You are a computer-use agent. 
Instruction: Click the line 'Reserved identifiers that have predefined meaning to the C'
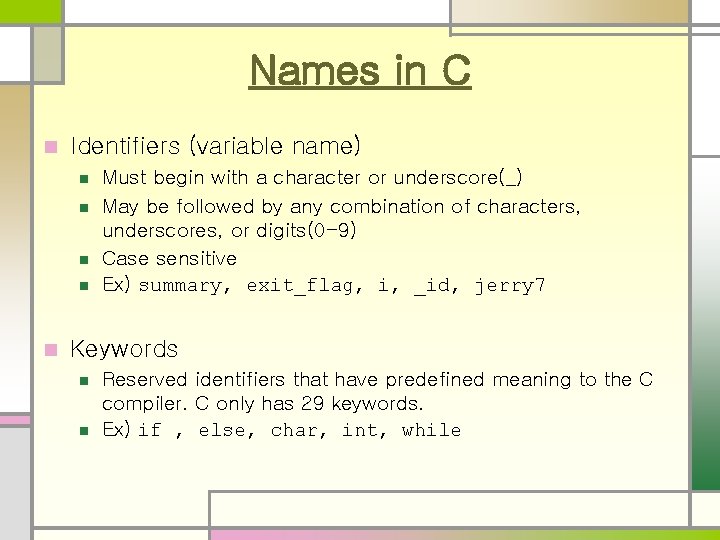coord(377,380)
